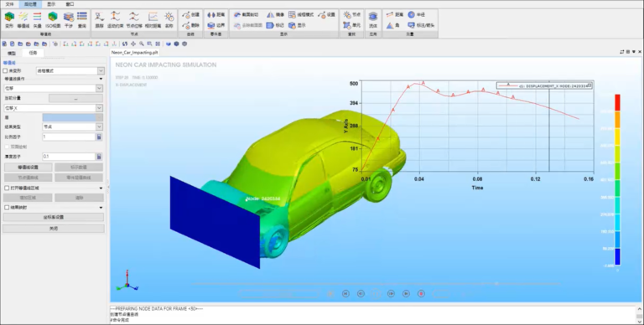Collapse the 等值线操作 section arrow
This screenshot has width=644, height=325.
pos(101,79)
